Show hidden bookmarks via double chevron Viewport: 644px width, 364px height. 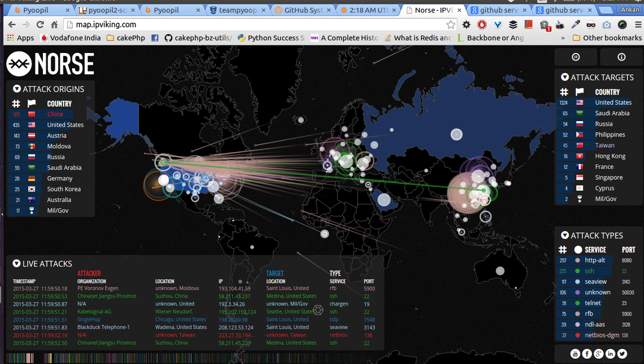pyautogui.click(x=563, y=38)
